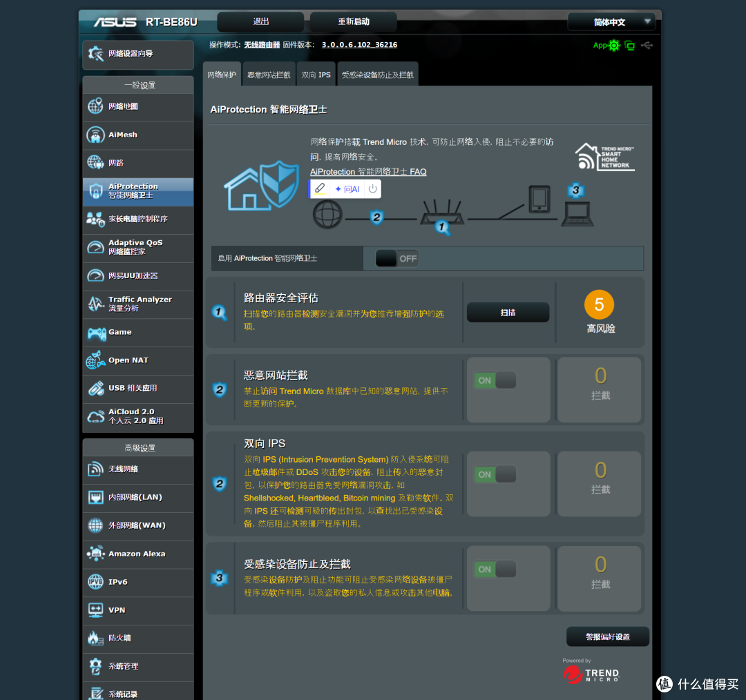Click Trend Micro Smart Home Network logo
This screenshot has height=700, width=746.
[604, 157]
